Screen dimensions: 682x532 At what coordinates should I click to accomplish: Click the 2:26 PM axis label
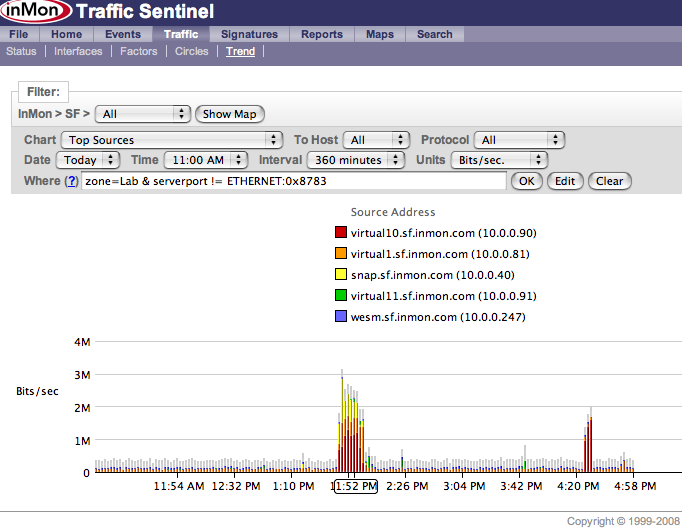point(407,486)
